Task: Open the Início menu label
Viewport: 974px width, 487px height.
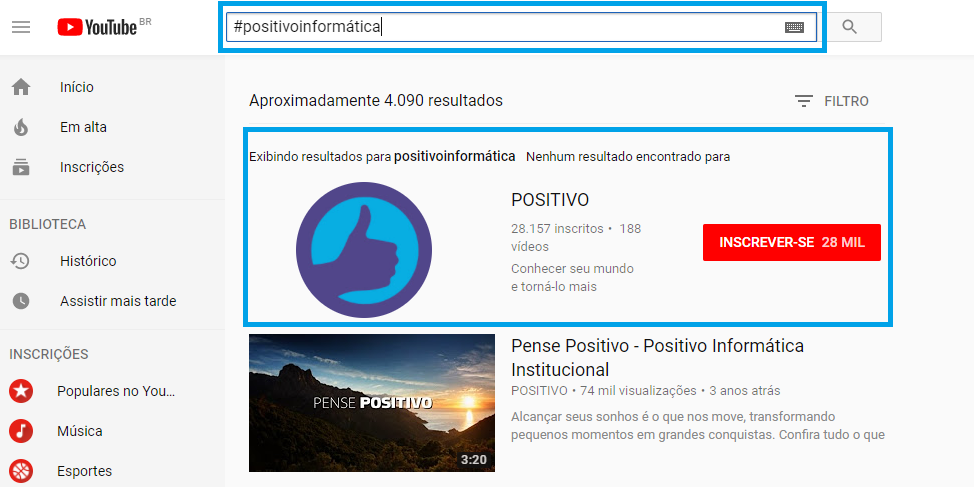Action: click(x=77, y=88)
